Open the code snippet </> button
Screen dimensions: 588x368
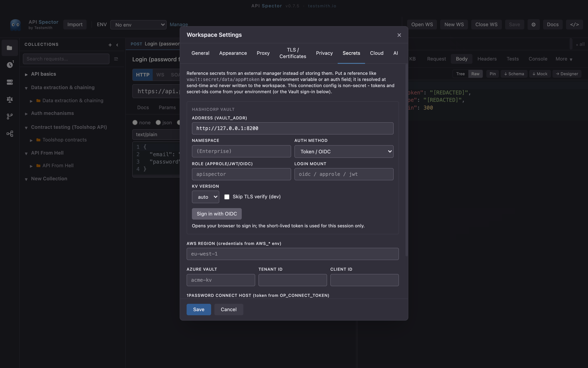coord(574,25)
